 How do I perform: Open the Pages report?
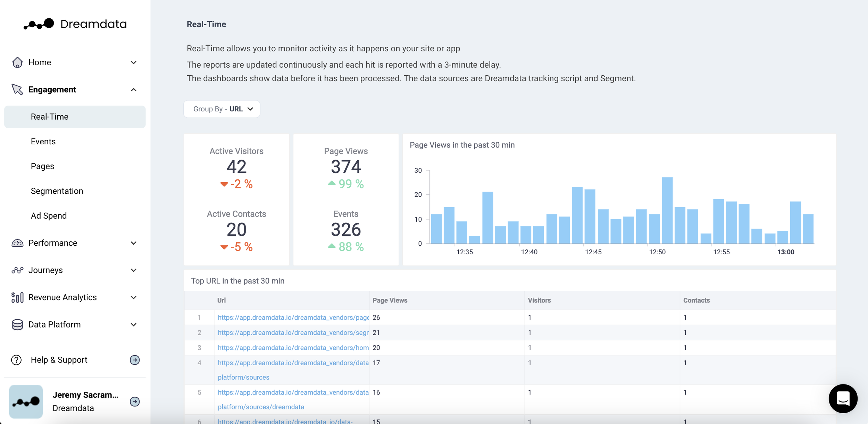[x=42, y=166]
